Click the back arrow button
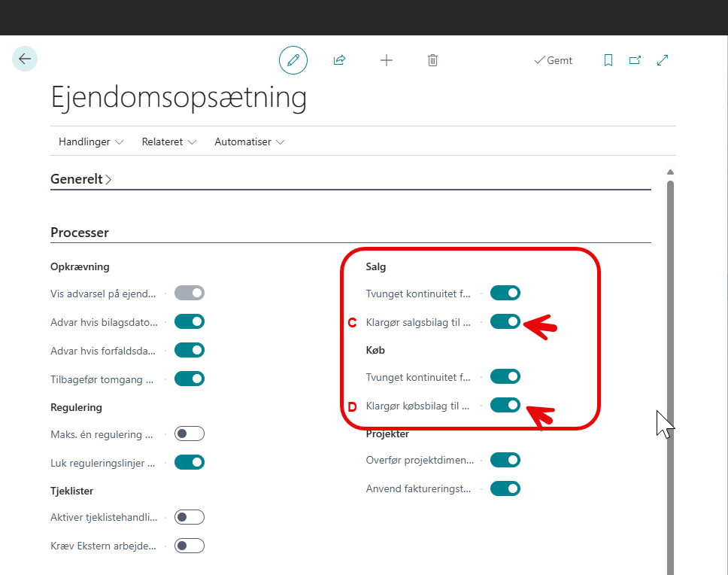The height and width of the screenshot is (575, 728). coord(25,59)
